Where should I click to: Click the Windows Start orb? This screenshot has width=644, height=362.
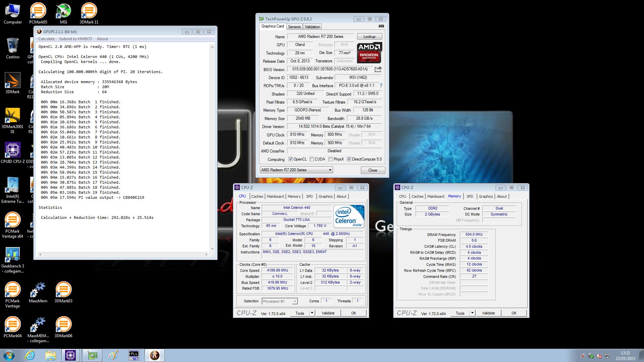pyautogui.click(x=9, y=355)
